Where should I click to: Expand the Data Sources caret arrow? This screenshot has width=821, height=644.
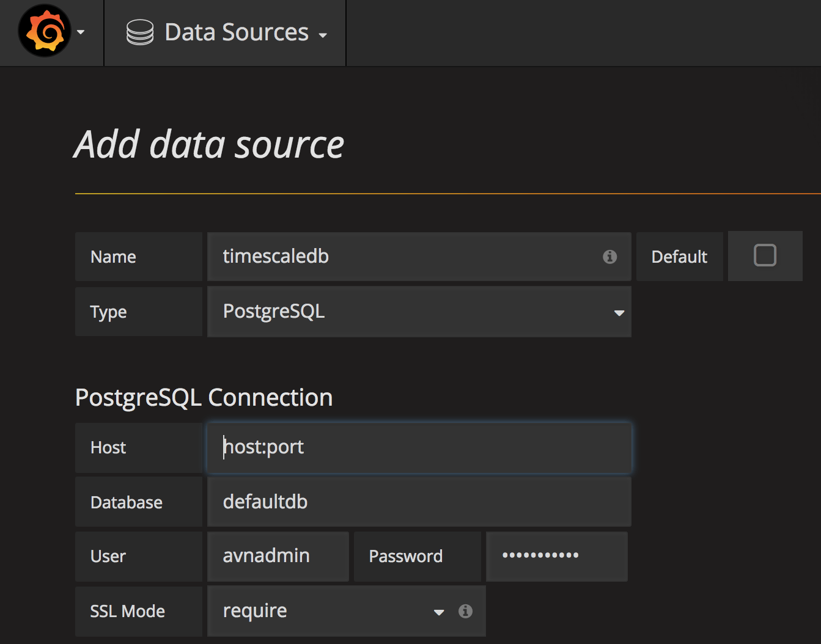323,35
